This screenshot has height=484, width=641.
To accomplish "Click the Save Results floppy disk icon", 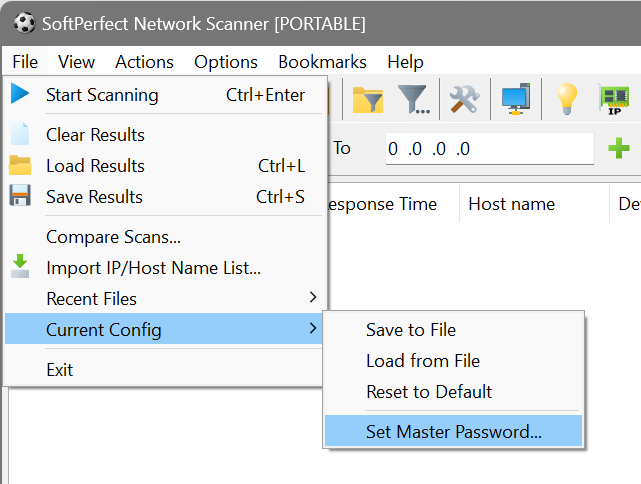I will [20, 195].
